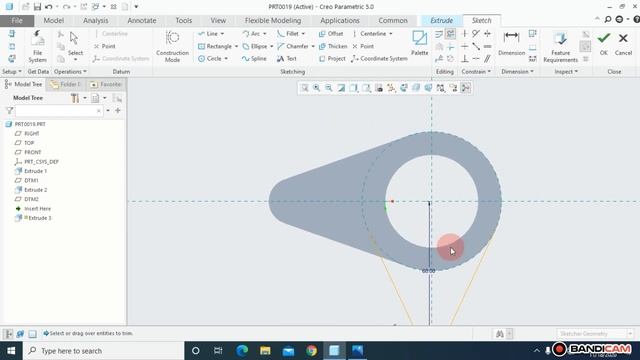Click Cancel to quit the sketch
640x360 pixels.
pyautogui.click(x=623, y=44)
